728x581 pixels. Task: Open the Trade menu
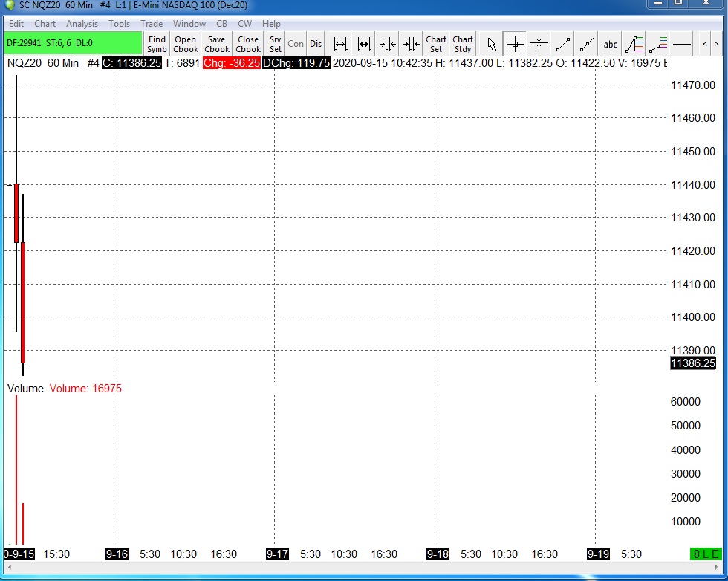pyautogui.click(x=152, y=24)
